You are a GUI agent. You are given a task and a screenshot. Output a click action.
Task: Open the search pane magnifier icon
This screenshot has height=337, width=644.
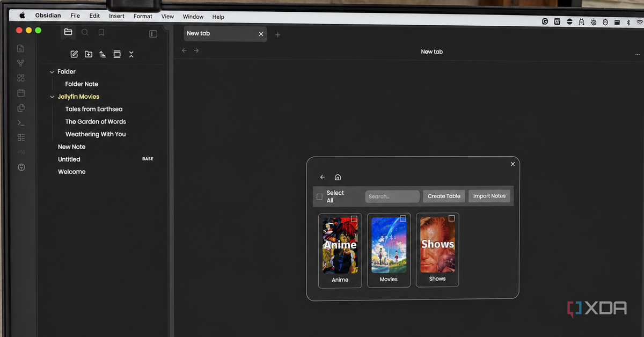point(85,32)
